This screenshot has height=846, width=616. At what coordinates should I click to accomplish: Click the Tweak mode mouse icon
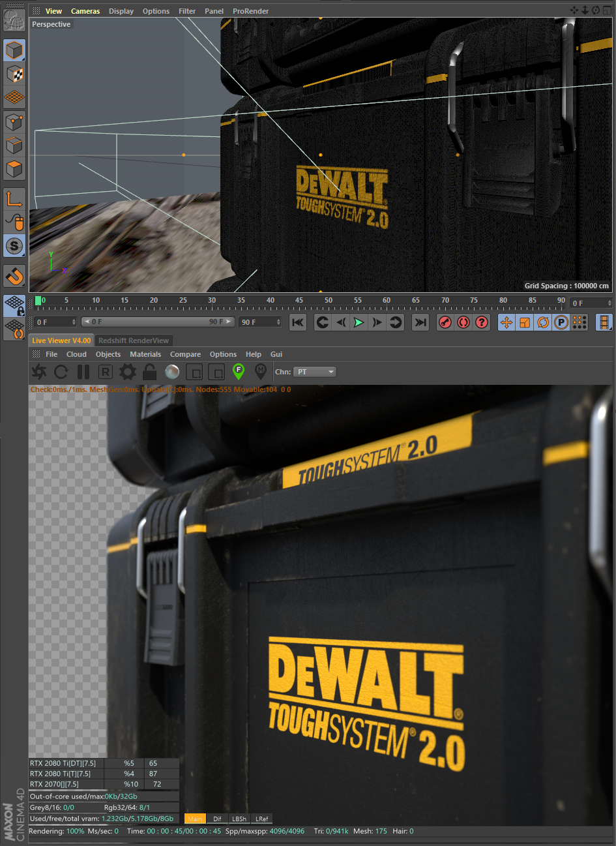(14, 222)
